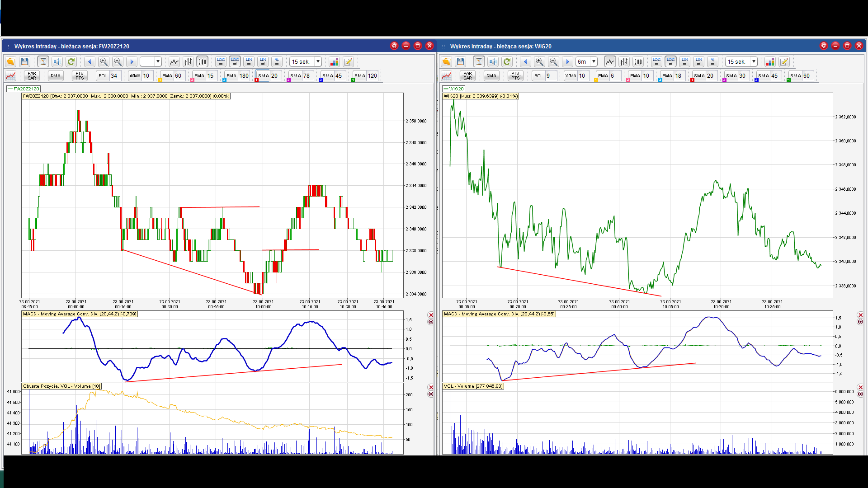
Task: Click the BOL period field showing 34
Action: point(116,76)
